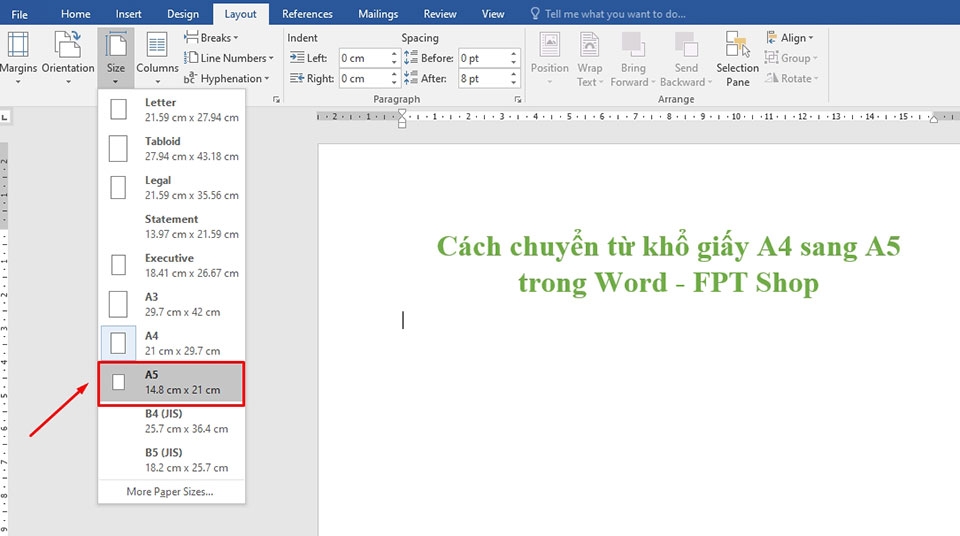Select A3 paper size

tap(171, 304)
